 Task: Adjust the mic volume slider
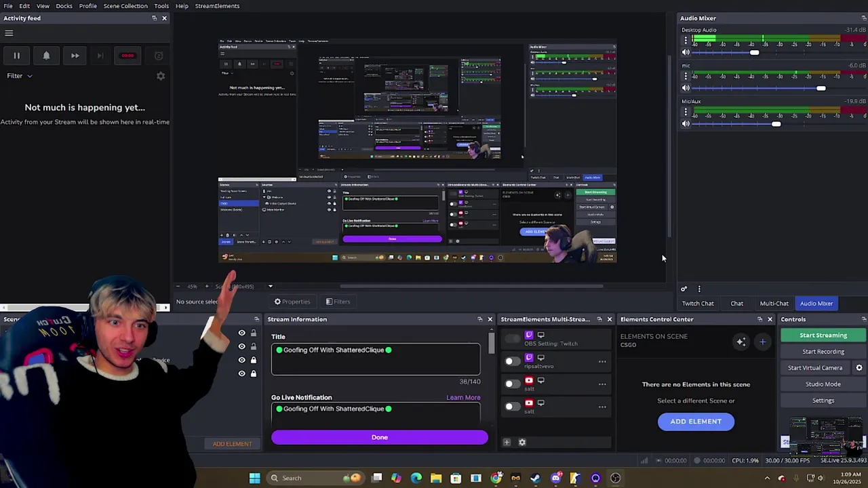(x=821, y=88)
